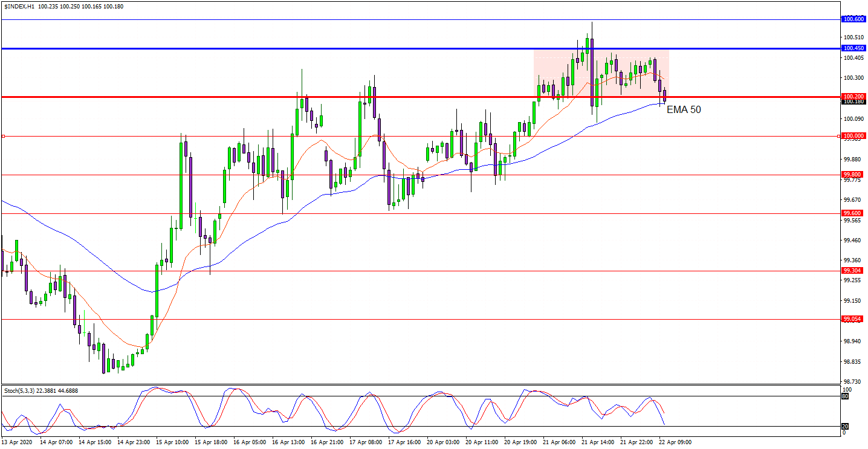Click the 99.150 price scale value
Viewport: 868px width, 449px height.
point(853,300)
